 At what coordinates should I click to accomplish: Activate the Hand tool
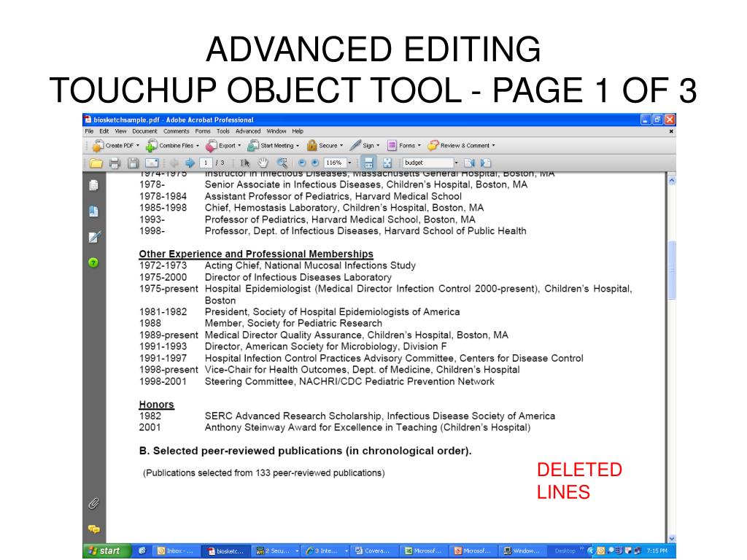tap(263, 163)
